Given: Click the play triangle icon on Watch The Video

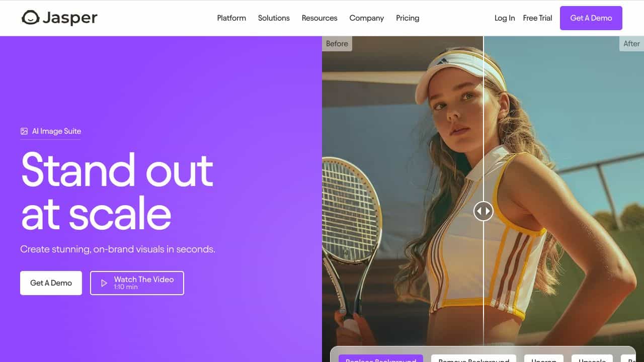Looking at the screenshot, I should coord(104,283).
